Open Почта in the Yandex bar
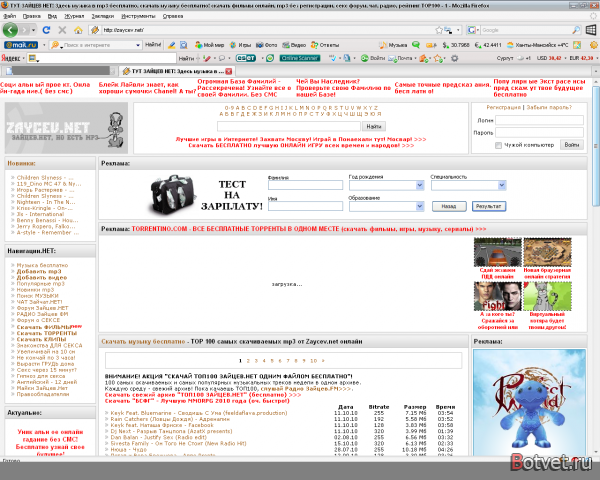The width and height of the screenshot is (600, 480). click(400, 58)
